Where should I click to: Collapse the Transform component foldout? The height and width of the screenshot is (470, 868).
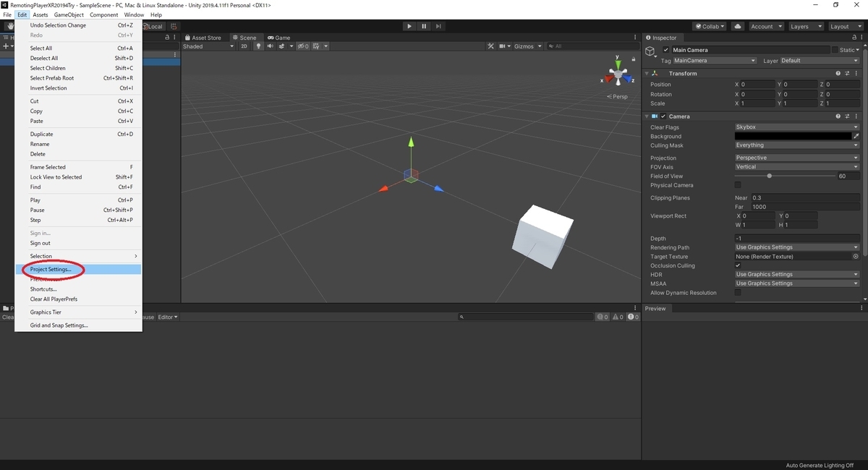[646, 73]
